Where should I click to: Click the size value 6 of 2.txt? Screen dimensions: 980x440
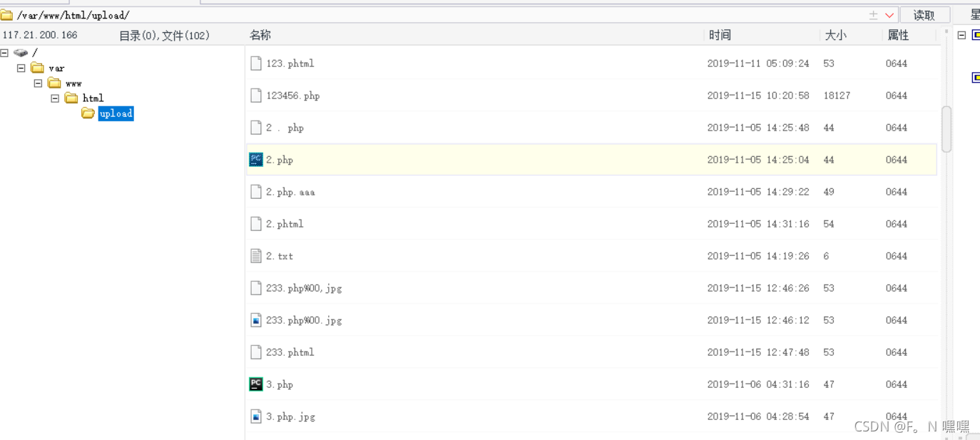click(x=826, y=256)
